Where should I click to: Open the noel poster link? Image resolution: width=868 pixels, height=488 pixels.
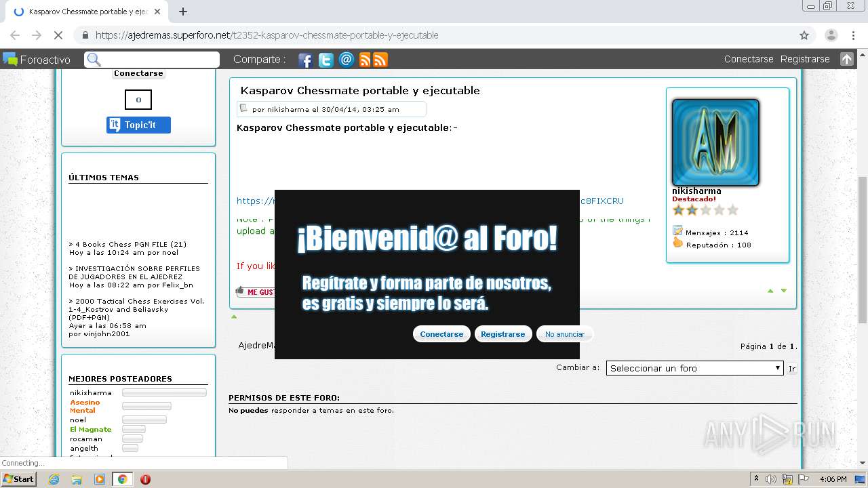click(78, 420)
